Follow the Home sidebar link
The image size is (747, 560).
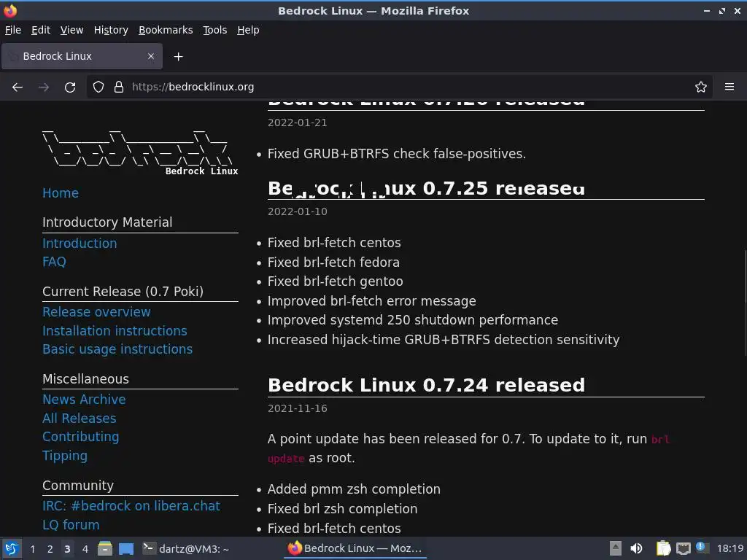coord(61,192)
